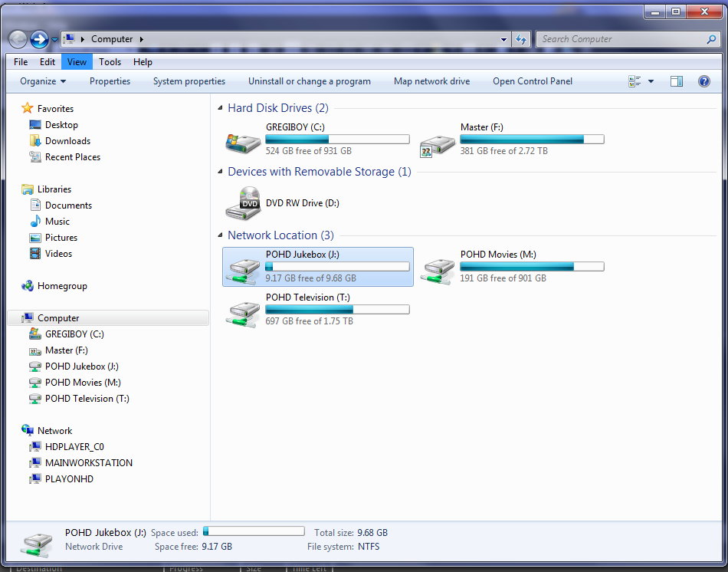Click the computer icon in address bar
This screenshot has width=728, height=572.
click(x=69, y=39)
